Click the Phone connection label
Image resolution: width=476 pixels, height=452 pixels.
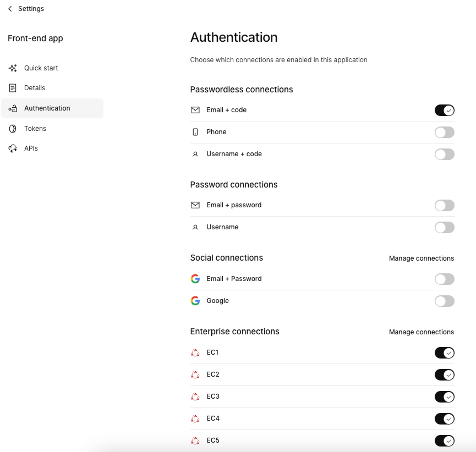coord(216,132)
